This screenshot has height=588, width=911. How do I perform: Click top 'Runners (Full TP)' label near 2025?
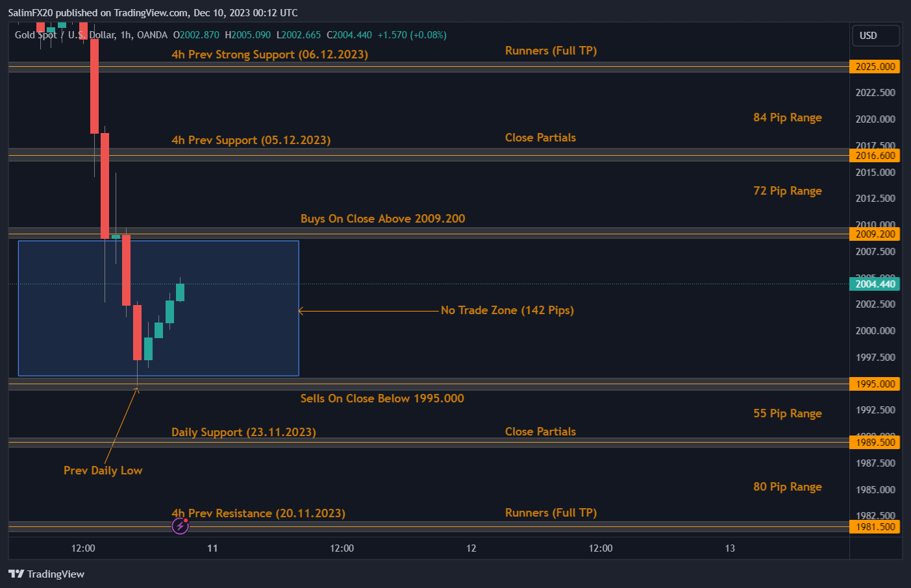[x=551, y=51]
